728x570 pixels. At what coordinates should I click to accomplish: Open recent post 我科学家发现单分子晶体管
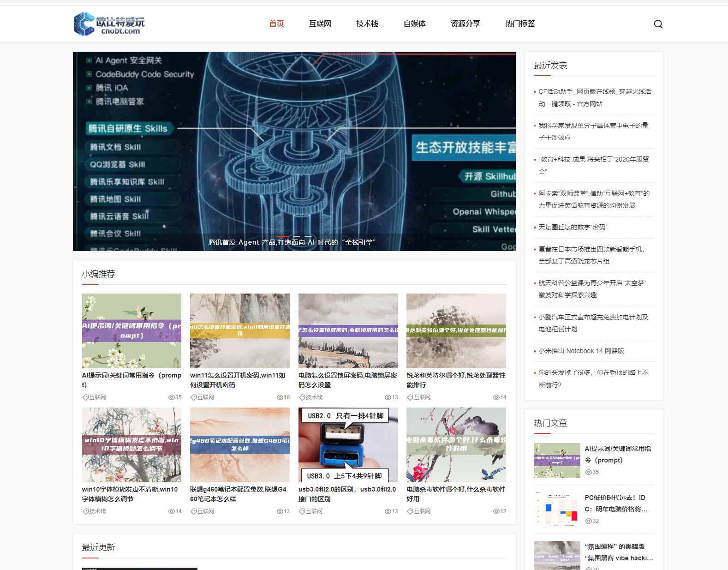point(593,131)
